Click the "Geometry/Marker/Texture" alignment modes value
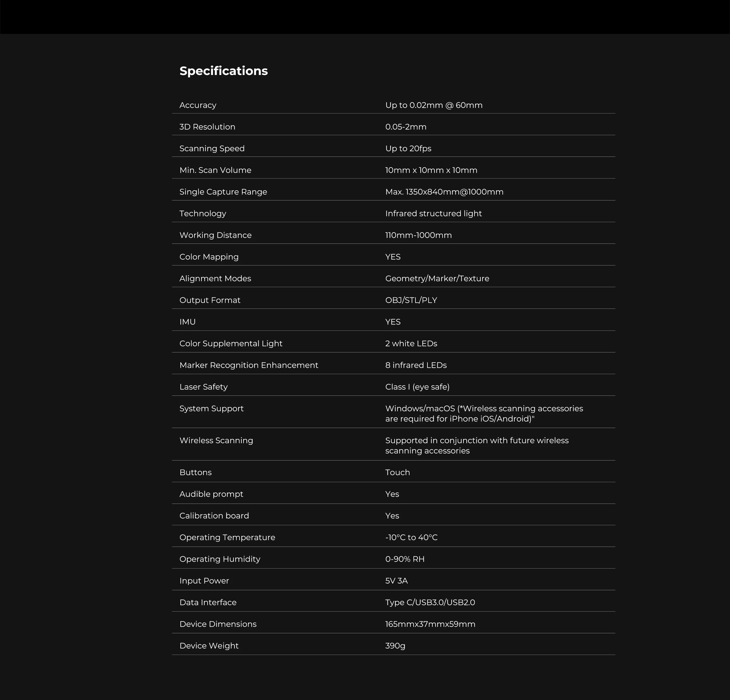Image resolution: width=730 pixels, height=700 pixels. [x=437, y=279]
